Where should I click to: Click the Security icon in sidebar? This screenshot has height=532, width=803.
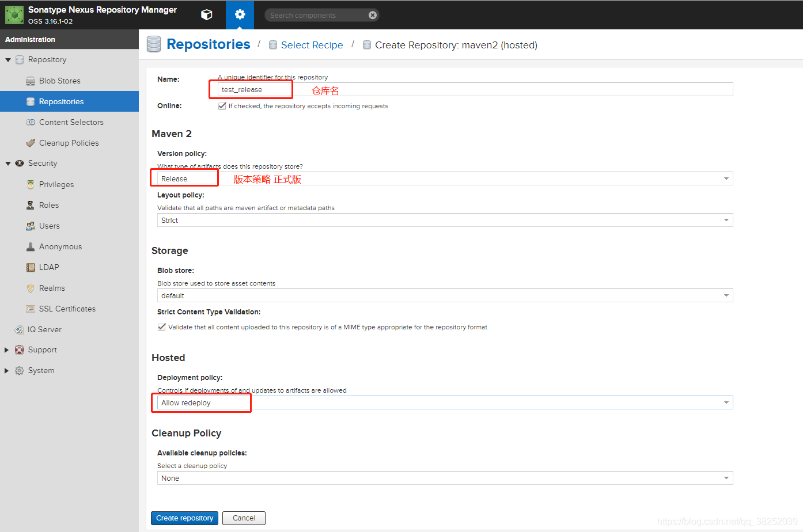(x=20, y=164)
